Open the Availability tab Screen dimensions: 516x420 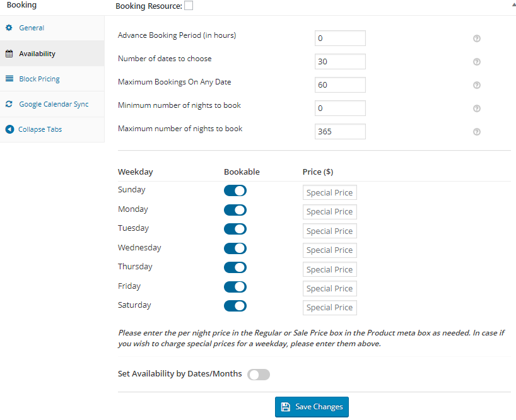click(x=37, y=54)
